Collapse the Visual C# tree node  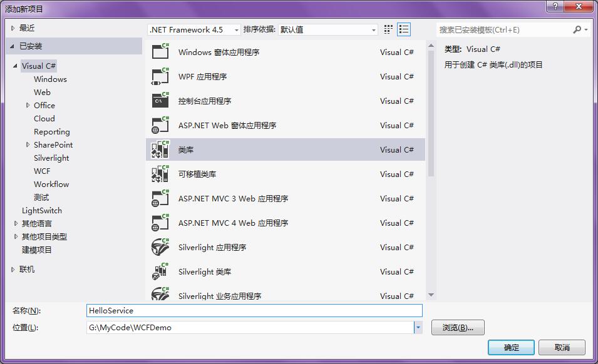coord(15,66)
